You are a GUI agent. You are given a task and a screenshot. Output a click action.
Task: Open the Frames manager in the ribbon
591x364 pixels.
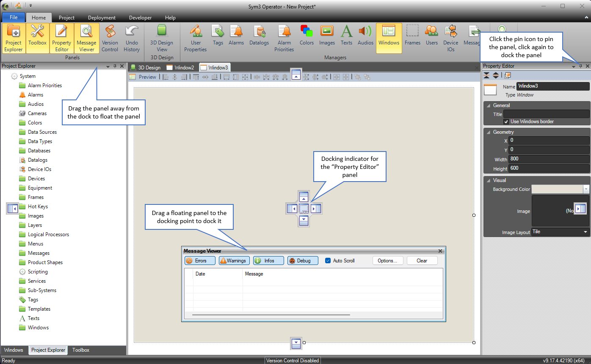click(x=412, y=35)
